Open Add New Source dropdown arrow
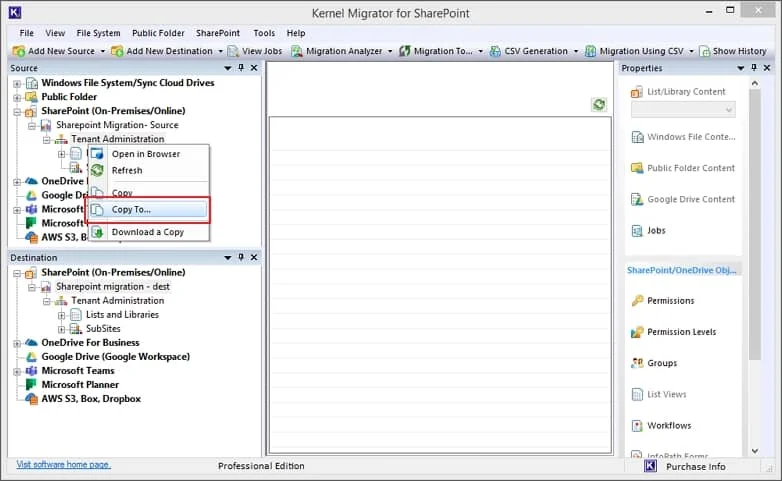This screenshot has height=481, width=782. (x=103, y=51)
